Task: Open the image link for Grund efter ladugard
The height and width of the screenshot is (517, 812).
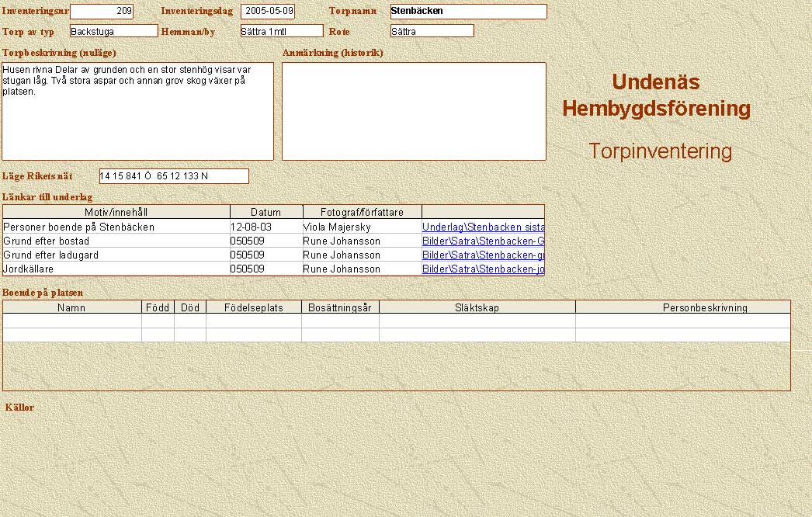Action: pyautogui.click(x=483, y=255)
